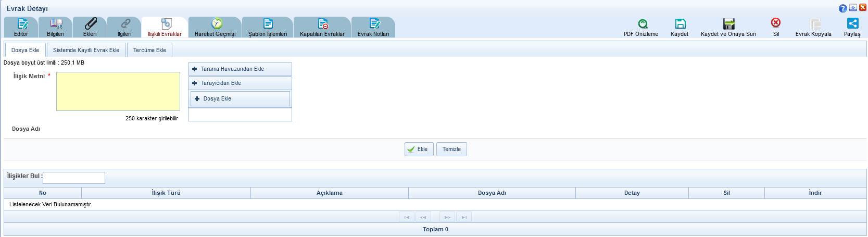Image resolution: width=868 pixels, height=237 pixels.
Task: Open the Editör tab icon
Action: (x=22, y=24)
